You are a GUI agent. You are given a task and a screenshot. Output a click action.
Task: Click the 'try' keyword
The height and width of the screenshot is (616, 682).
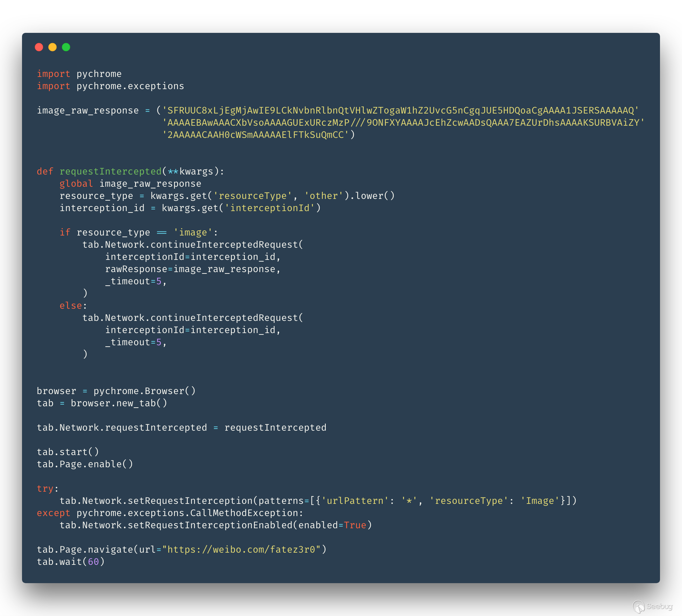(45, 489)
